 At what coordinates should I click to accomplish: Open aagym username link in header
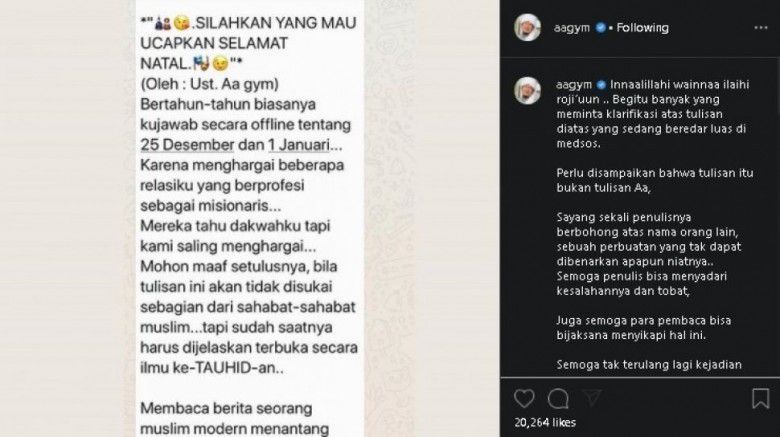572,28
